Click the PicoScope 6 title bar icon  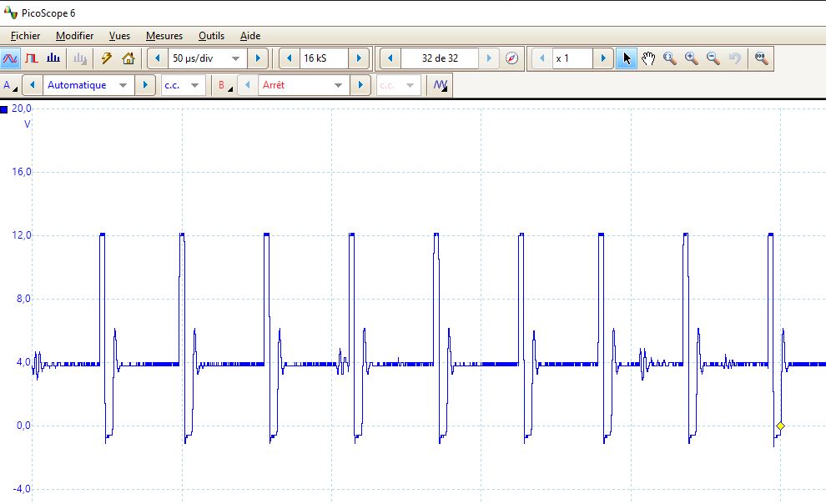tap(10, 13)
